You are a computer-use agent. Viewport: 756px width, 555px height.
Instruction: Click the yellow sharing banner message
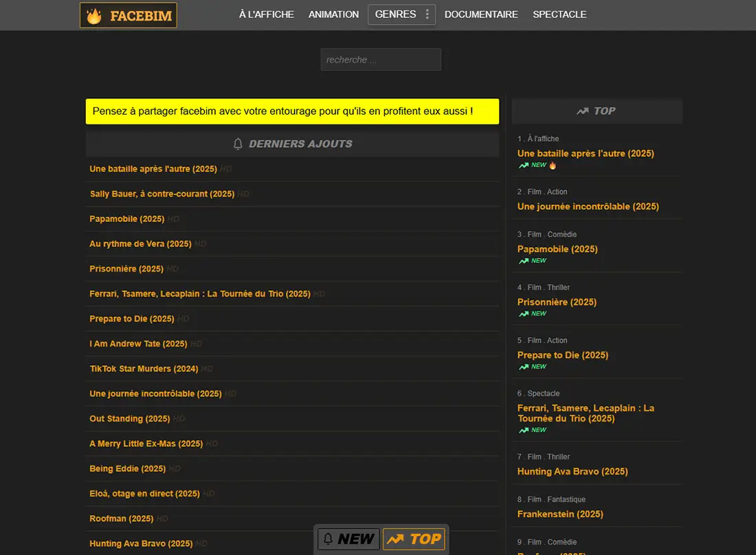292,111
